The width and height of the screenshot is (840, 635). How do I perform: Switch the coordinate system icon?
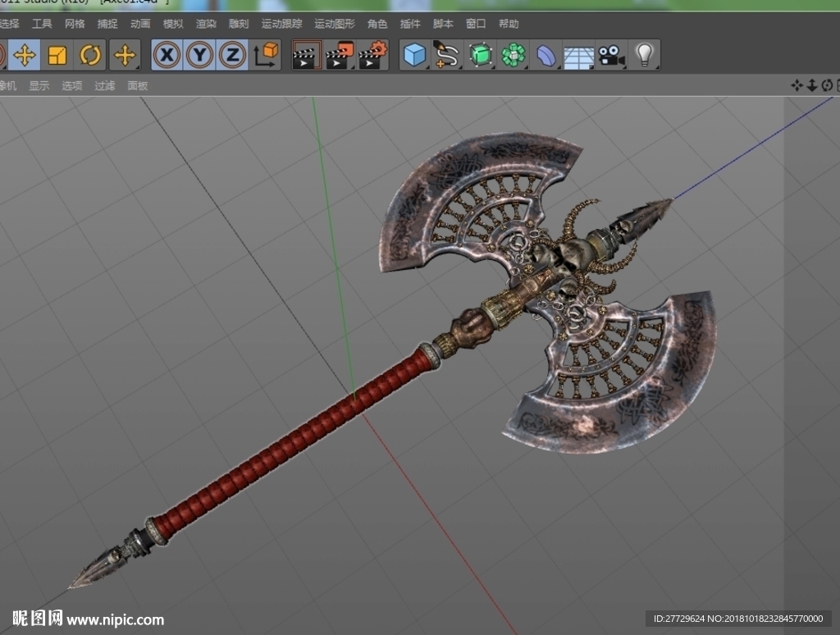[266, 55]
